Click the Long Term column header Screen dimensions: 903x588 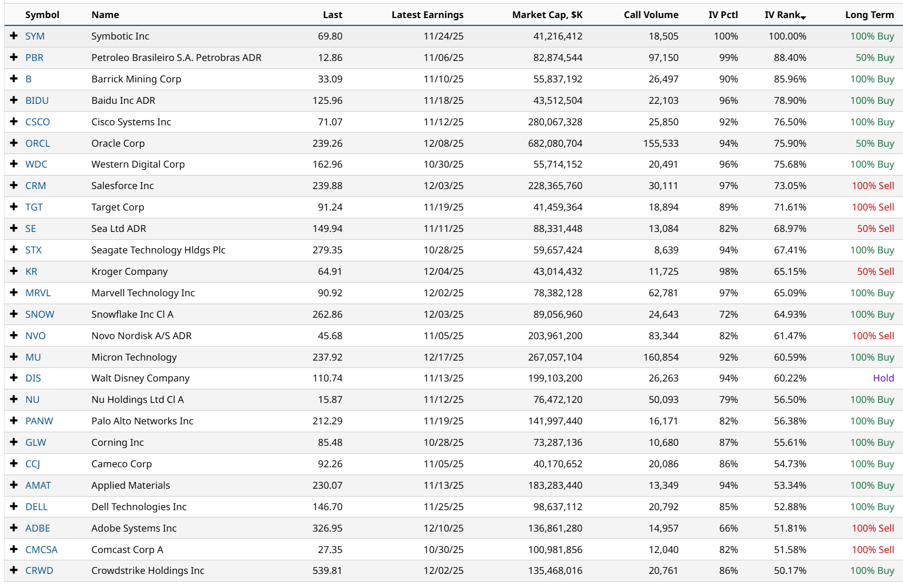coord(869,15)
